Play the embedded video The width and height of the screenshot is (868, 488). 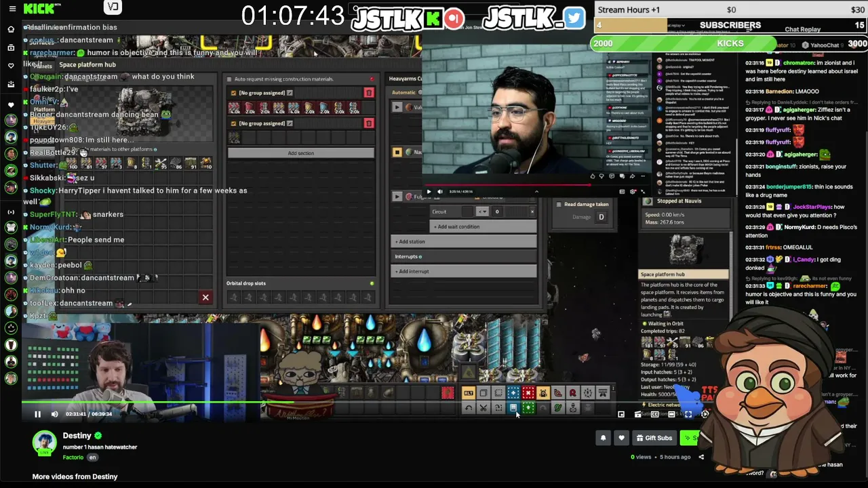click(429, 192)
